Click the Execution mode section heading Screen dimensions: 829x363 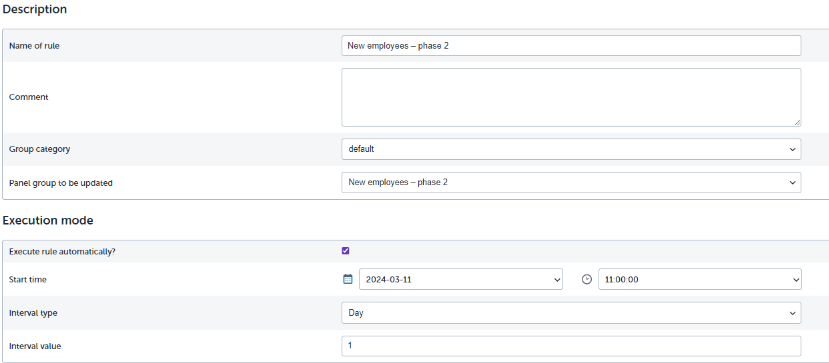click(48, 220)
